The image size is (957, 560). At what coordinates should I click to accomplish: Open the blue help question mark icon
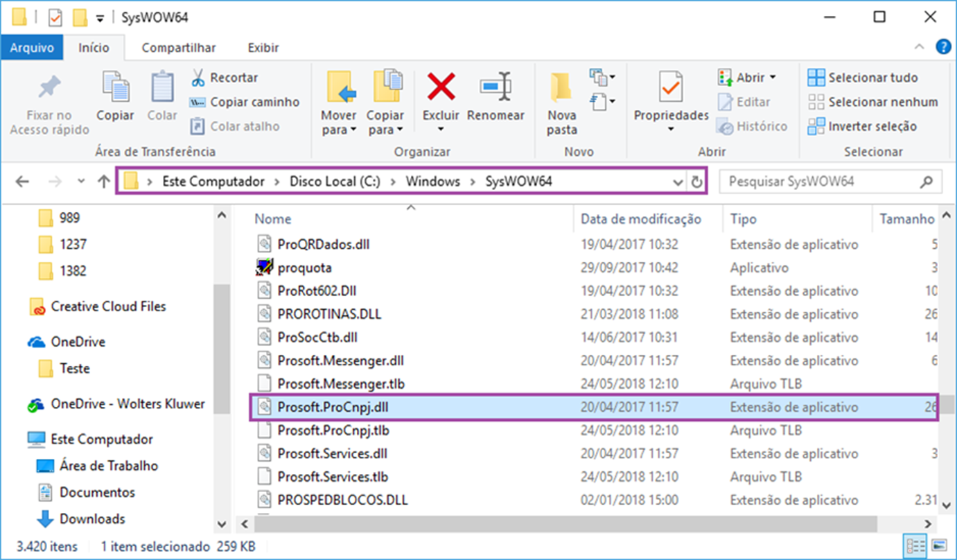click(x=942, y=47)
